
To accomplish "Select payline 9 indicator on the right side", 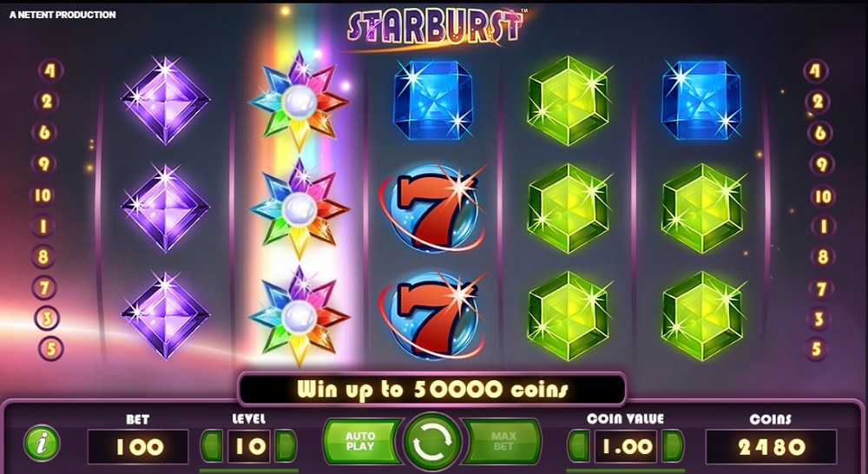I will tap(821, 164).
